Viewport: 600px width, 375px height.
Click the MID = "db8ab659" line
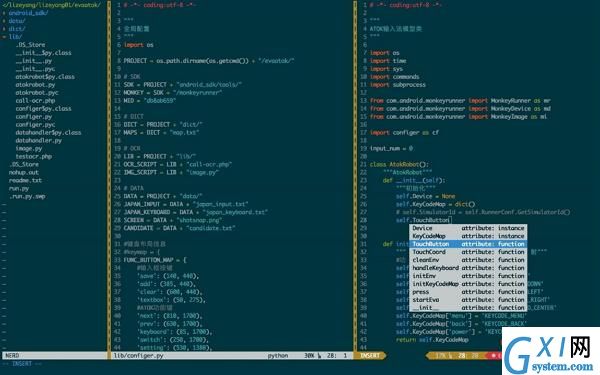coord(149,101)
